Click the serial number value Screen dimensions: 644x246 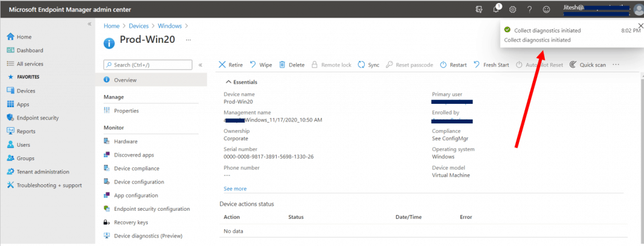coord(269,157)
